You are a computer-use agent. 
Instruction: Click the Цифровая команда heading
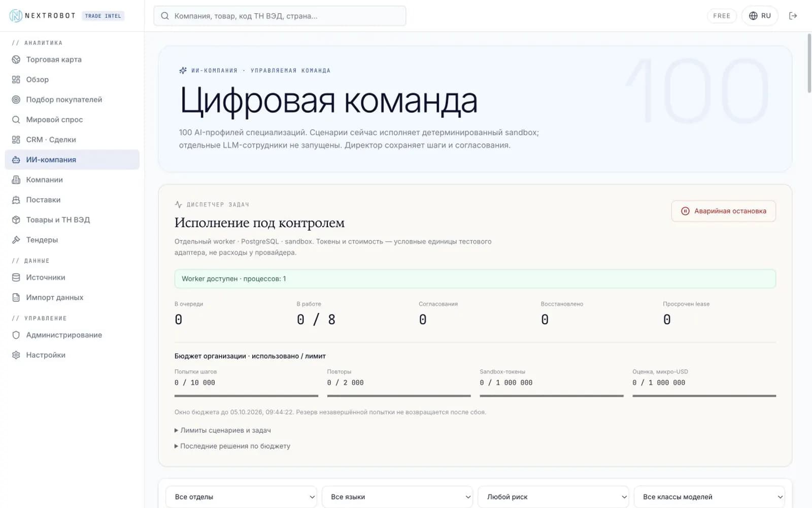pyautogui.click(x=329, y=100)
